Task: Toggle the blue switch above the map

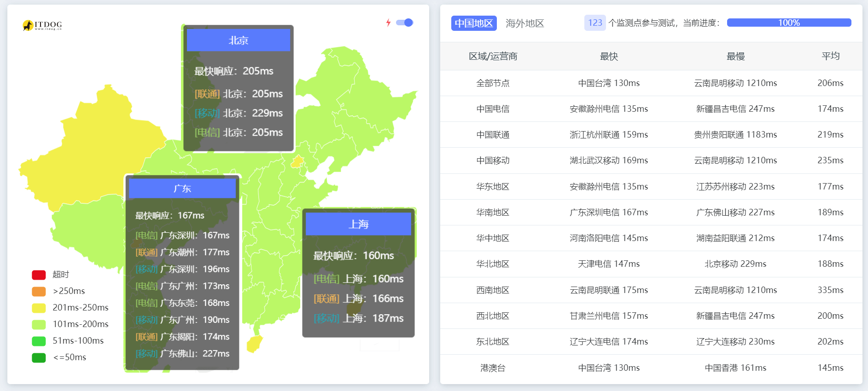Action: (404, 23)
